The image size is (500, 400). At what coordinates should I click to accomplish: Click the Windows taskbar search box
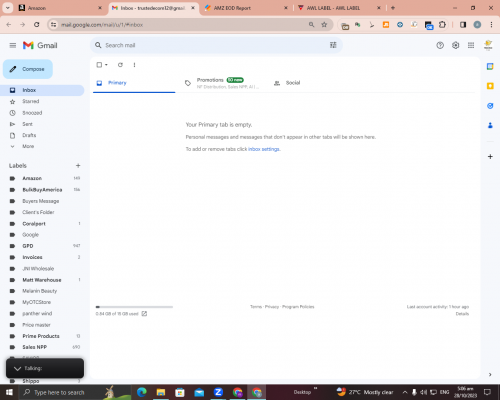click(75, 392)
